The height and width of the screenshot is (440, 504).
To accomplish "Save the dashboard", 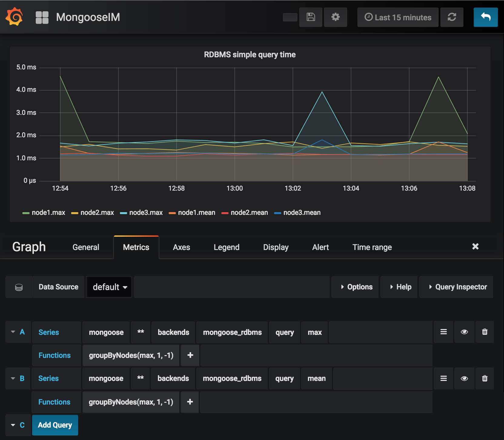I will point(310,17).
